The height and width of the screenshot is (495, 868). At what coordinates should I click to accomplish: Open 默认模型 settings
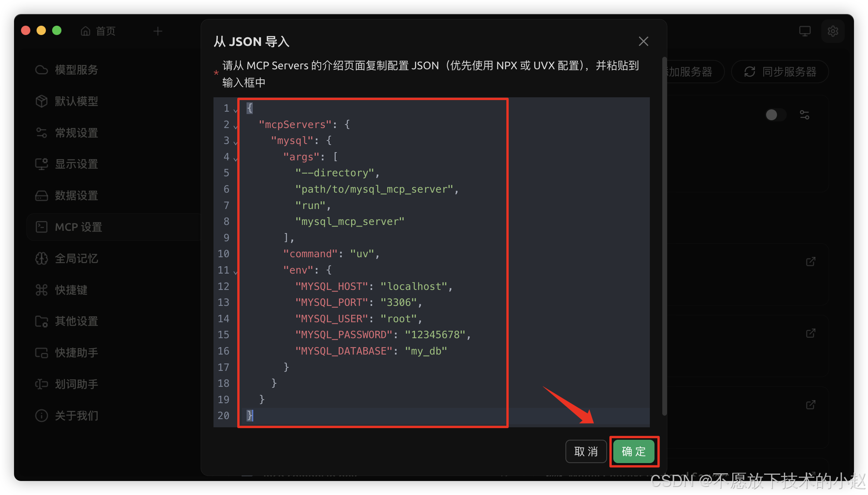(113, 101)
